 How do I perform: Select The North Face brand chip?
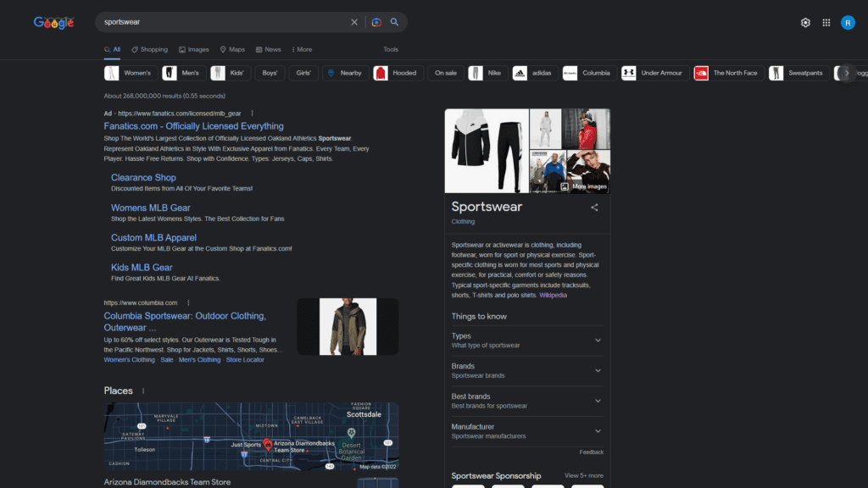[729, 73]
